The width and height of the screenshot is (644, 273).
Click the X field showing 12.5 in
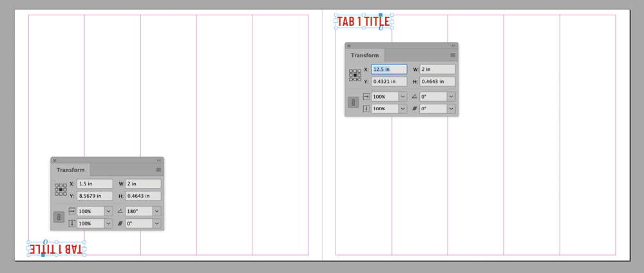click(389, 70)
